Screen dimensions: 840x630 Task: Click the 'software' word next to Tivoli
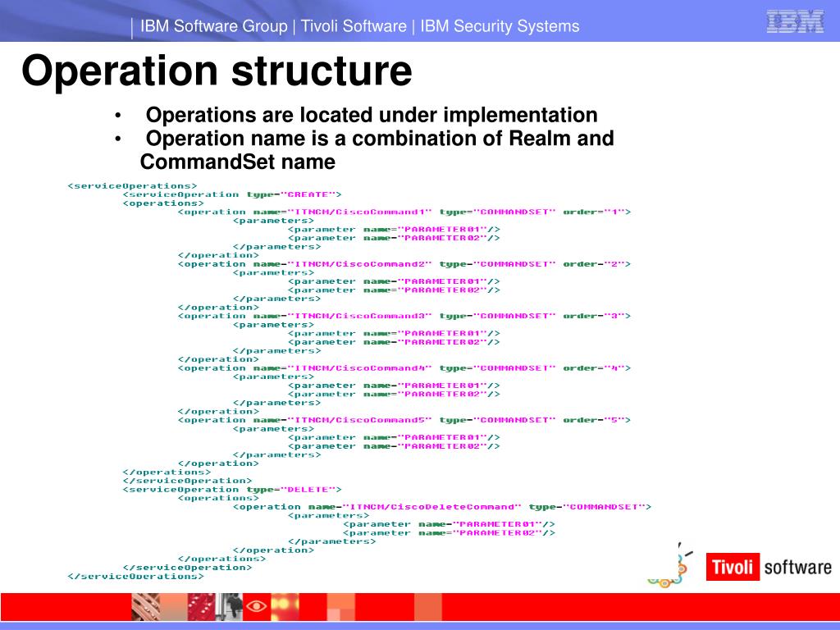coord(797,568)
